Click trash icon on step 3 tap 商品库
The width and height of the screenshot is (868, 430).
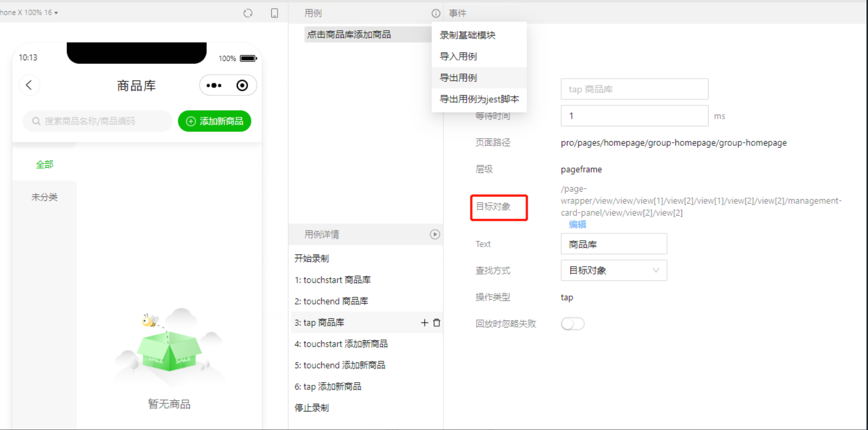click(437, 323)
